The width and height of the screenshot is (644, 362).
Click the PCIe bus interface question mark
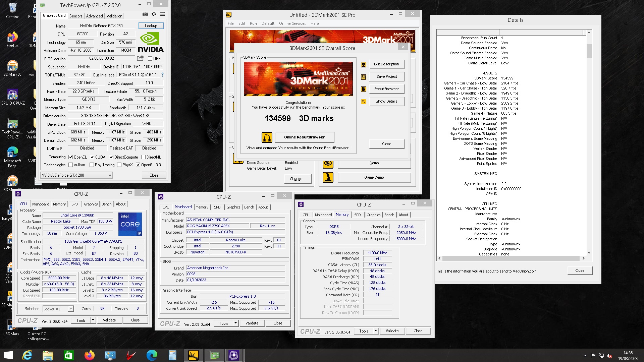click(x=162, y=75)
